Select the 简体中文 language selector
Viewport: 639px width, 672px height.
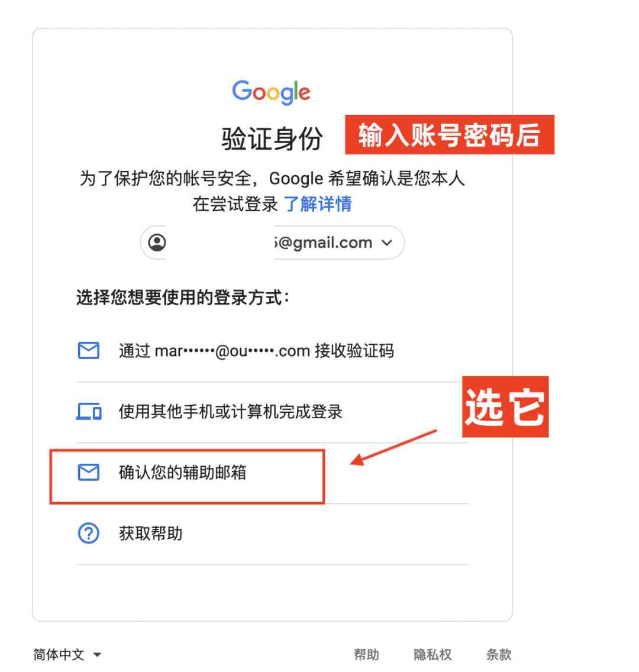tap(67, 654)
